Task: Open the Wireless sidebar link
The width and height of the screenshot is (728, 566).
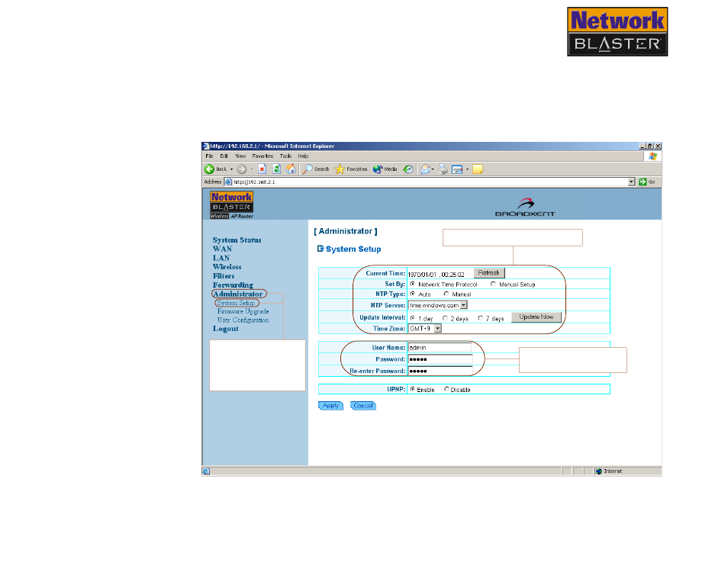Action: tap(227, 267)
